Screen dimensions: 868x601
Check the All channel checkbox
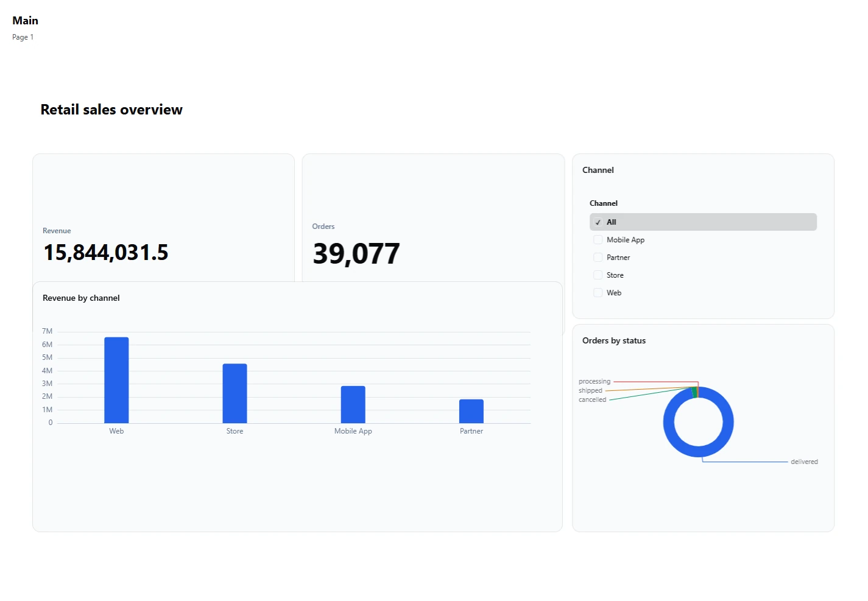point(598,222)
